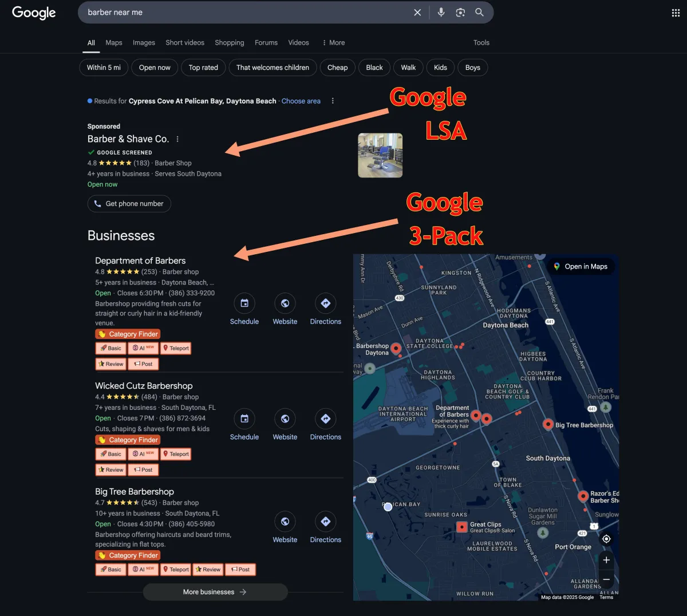Viewport: 687px width, 616px height.
Task: Click Post button under Big Tree Barbershop
Action: (240, 570)
